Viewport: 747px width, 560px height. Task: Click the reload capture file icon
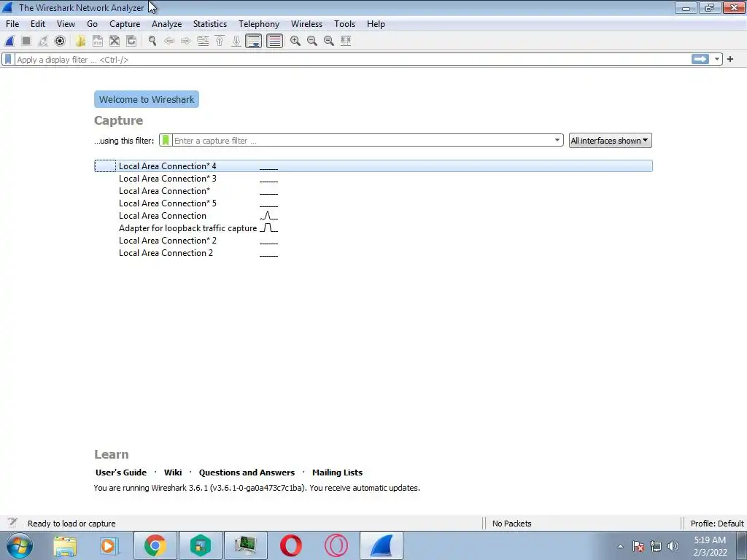[x=131, y=41]
